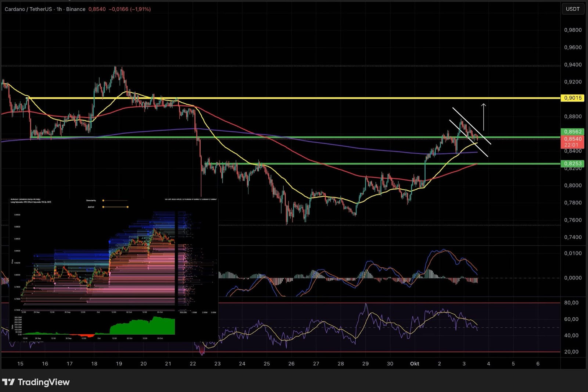Click the TradingView logo
The height and width of the screenshot is (392, 588).
pyautogui.click(x=36, y=382)
